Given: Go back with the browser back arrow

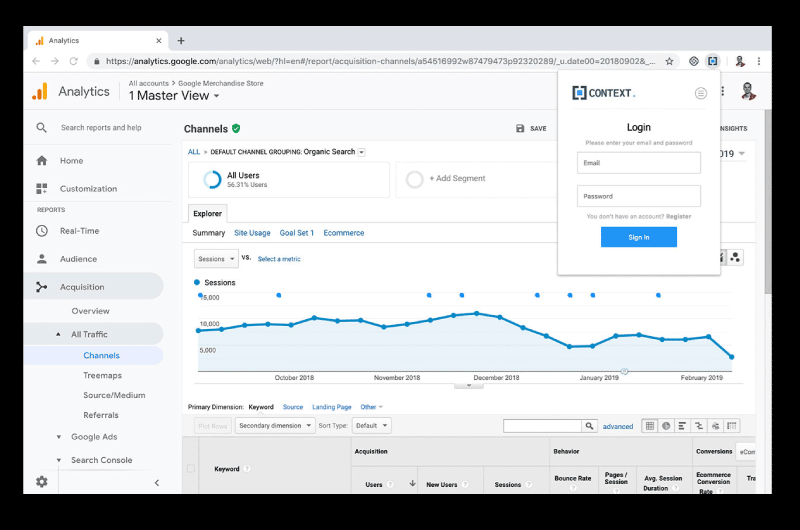Looking at the screenshot, I should click(36, 61).
